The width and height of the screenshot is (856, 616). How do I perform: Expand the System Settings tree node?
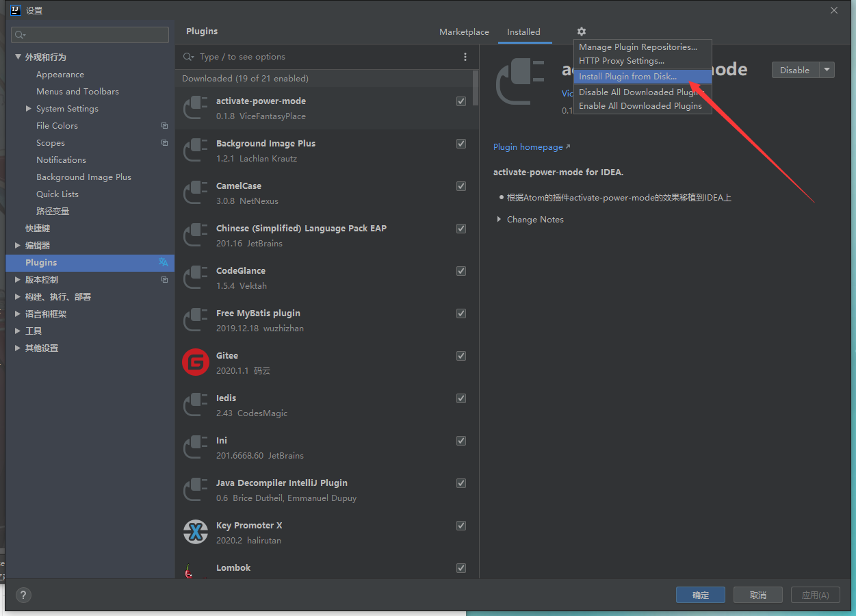(x=29, y=109)
